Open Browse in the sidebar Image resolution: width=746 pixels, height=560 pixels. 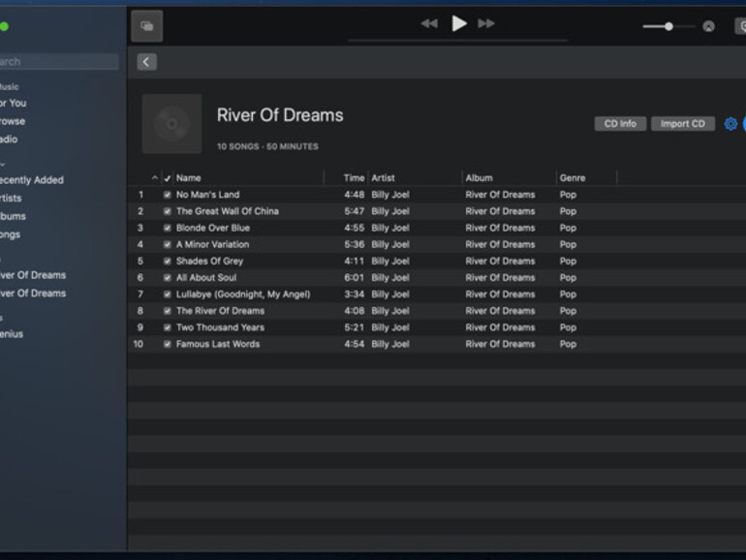(x=13, y=121)
